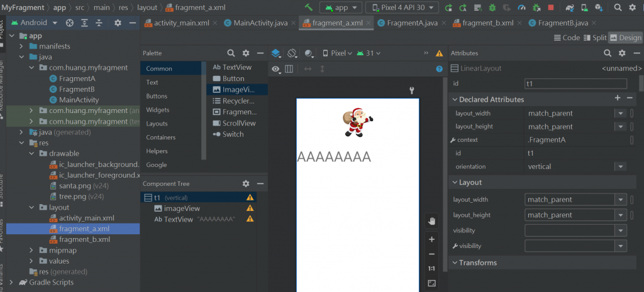644x292 pixels.
Task: Minimize the Palette panel
Action: click(260, 53)
